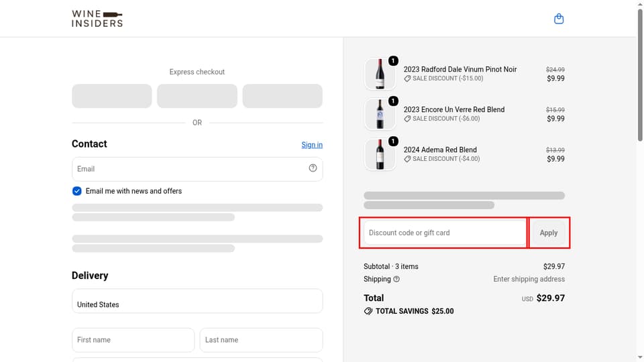644x362 pixels.
Task: Click the Wine Insiders logo
Action: click(x=97, y=19)
